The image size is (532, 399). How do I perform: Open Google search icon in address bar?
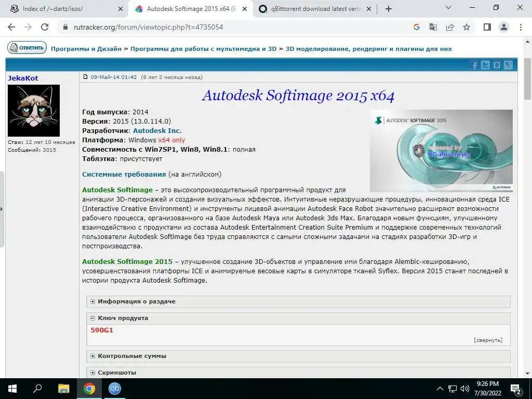[417, 27]
